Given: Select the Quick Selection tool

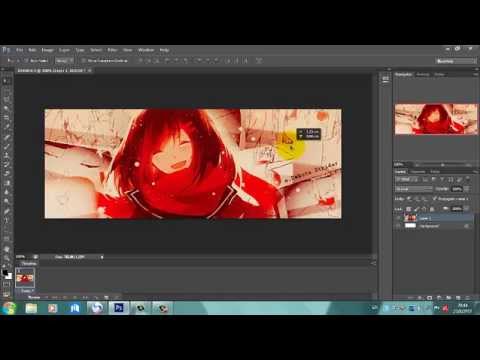Looking at the screenshot, I should coord(6,108).
